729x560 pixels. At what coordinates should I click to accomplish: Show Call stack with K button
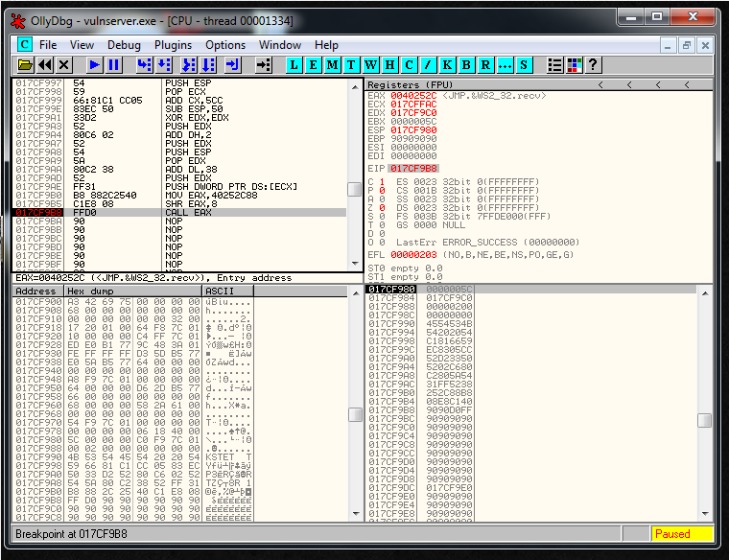tap(447, 65)
